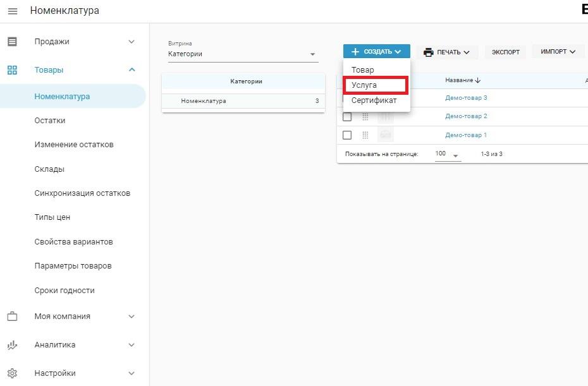Open the Демо-товар 1 link
Screen dimensions: 588x386
(x=466, y=135)
